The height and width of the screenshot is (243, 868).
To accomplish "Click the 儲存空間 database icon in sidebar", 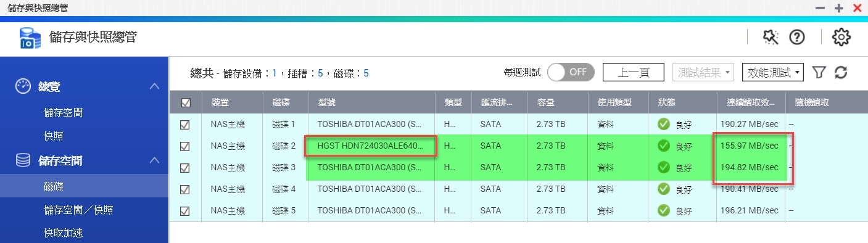I will pos(23,161).
